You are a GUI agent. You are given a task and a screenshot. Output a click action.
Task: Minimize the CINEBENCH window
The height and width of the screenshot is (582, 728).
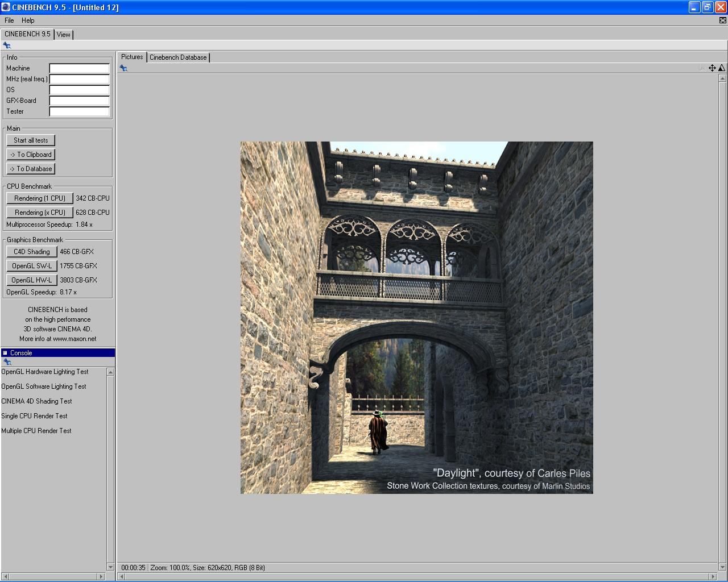[694, 7]
